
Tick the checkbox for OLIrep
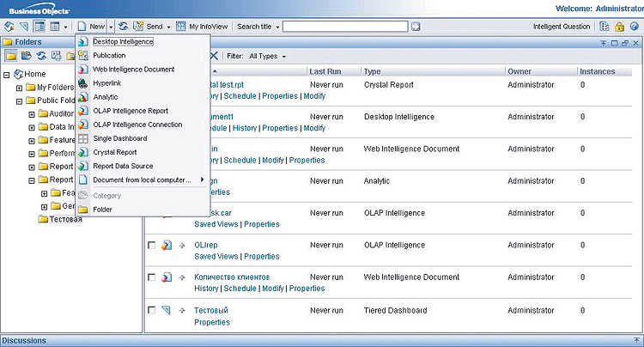coord(151,245)
